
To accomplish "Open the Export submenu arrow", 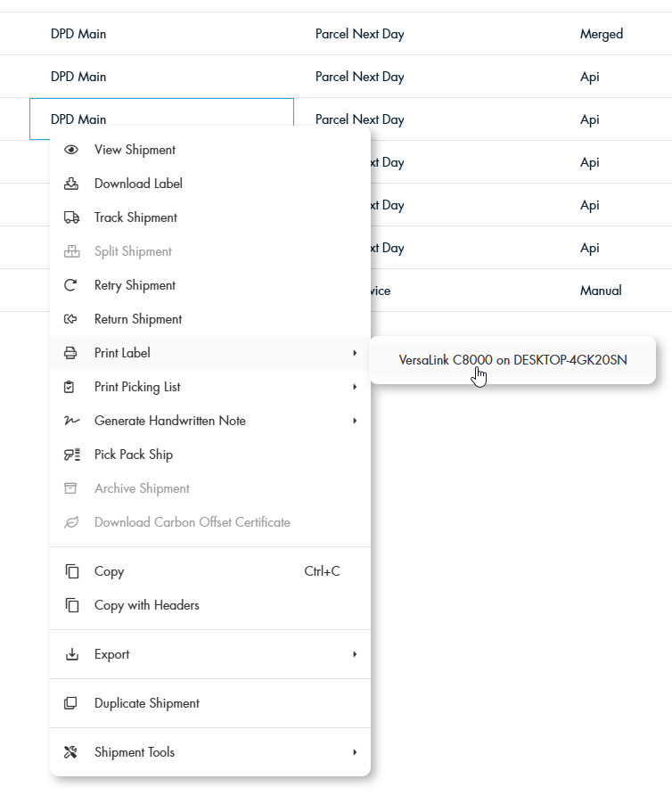I will (x=355, y=654).
